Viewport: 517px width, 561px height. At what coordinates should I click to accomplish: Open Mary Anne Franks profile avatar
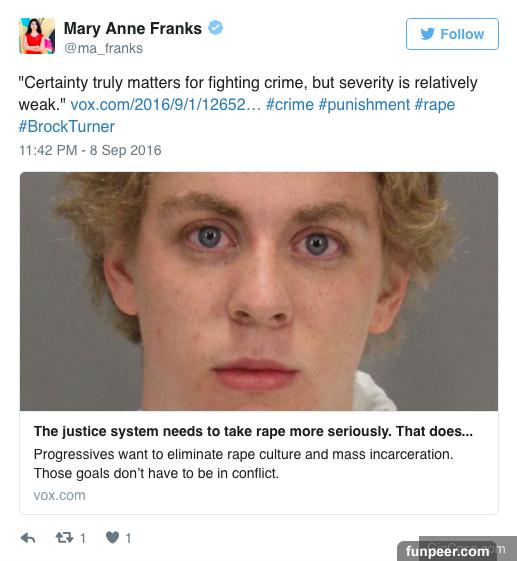[x=37, y=36]
